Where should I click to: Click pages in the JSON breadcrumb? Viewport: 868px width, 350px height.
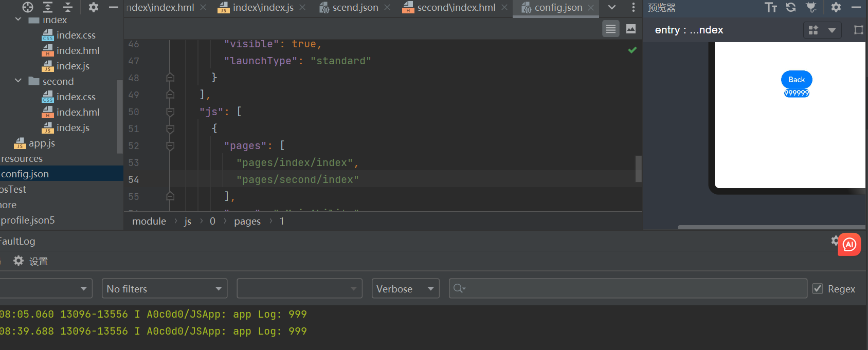pyautogui.click(x=247, y=221)
